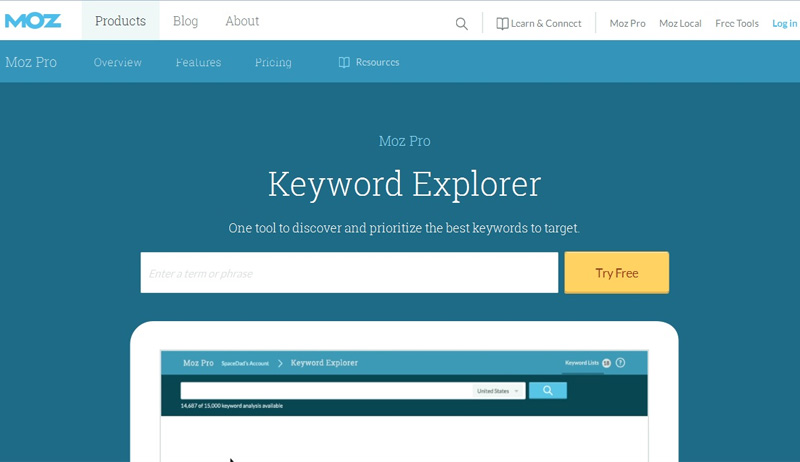The width and height of the screenshot is (800, 462).
Task: Open the Free Tools link
Action: tap(737, 23)
